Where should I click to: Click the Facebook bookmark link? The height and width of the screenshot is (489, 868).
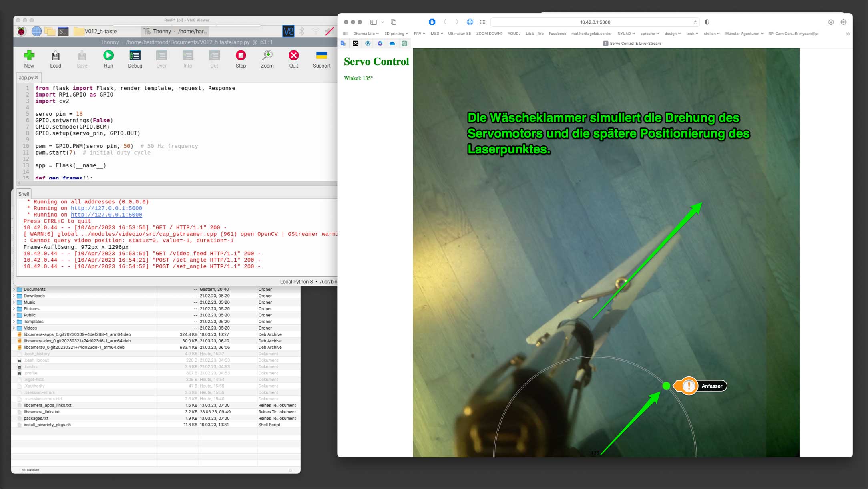pos(557,34)
